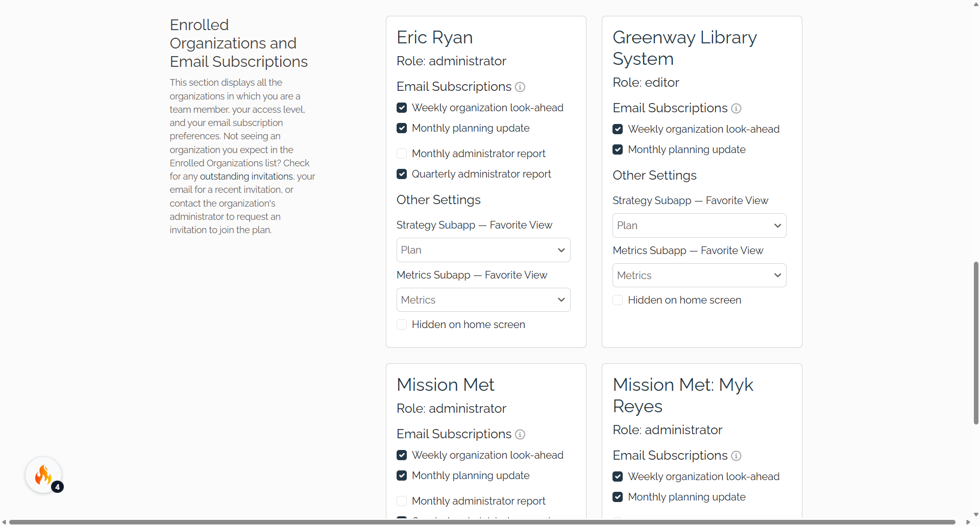Click the Eric Ryan organization heading
Screen dimensions: 980x526
click(435, 38)
